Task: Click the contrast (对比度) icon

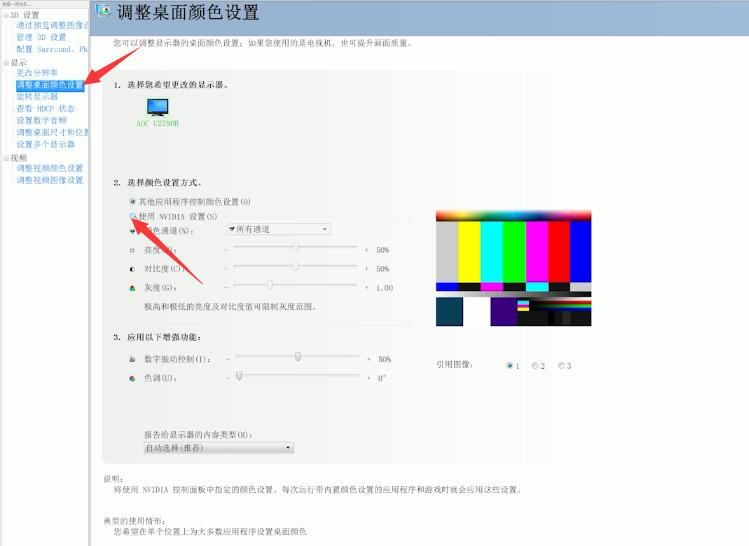Action: pyautogui.click(x=132, y=269)
